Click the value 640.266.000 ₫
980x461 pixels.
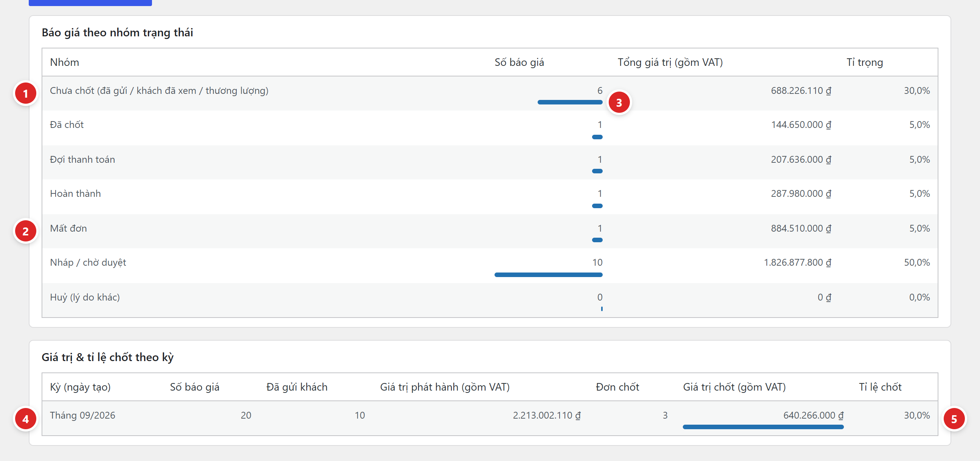tap(813, 415)
